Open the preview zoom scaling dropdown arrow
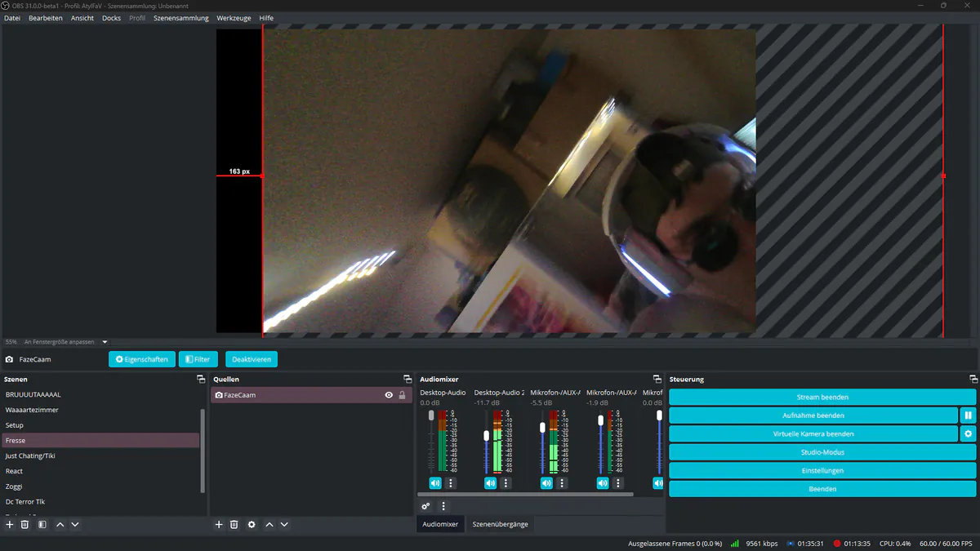The image size is (980, 551). 105,342
